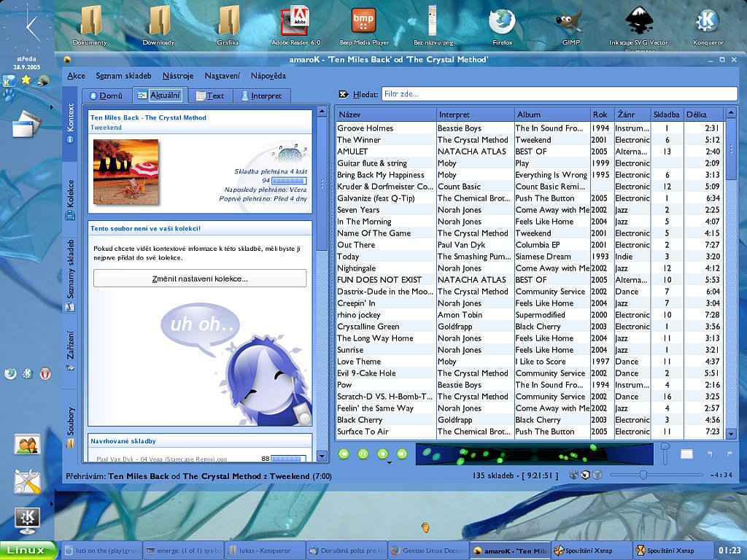The image size is (747, 560).
Task: Open the Zařízení sidebar panel
Action: (x=70, y=351)
